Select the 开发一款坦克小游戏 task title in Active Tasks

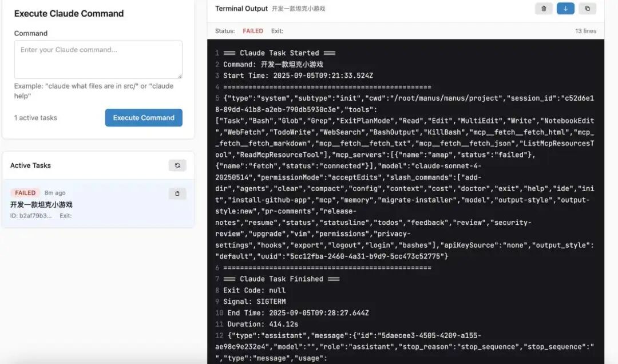click(x=41, y=204)
